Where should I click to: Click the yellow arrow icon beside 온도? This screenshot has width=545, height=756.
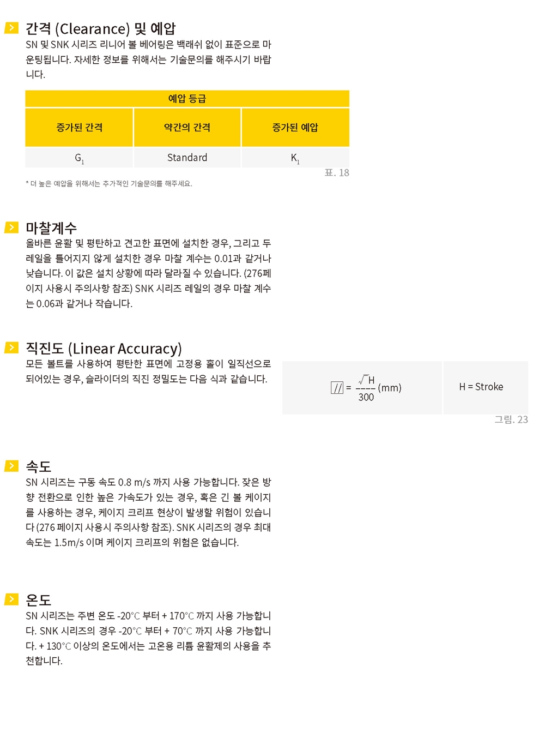click(x=11, y=599)
